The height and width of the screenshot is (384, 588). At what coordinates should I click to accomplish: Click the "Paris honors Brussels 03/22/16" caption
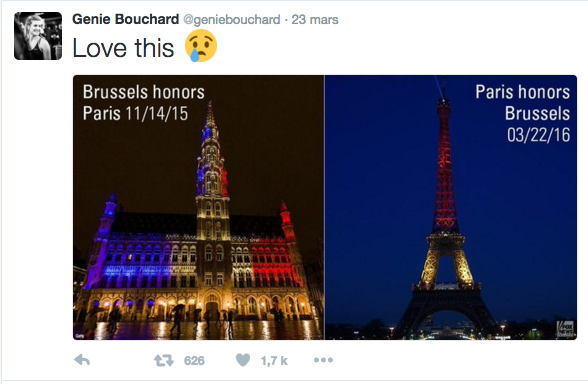[523, 113]
